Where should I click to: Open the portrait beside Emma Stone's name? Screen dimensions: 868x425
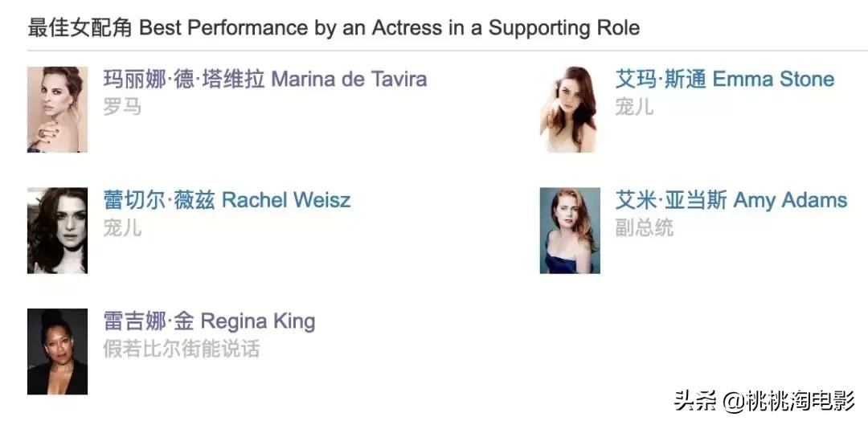click(x=570, y=109)
